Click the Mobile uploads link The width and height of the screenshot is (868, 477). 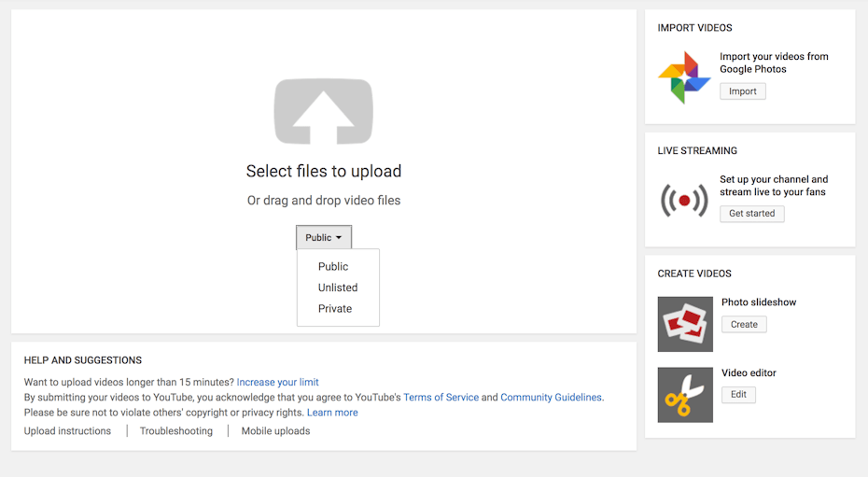pyautogui.click(x=275, y=431)
